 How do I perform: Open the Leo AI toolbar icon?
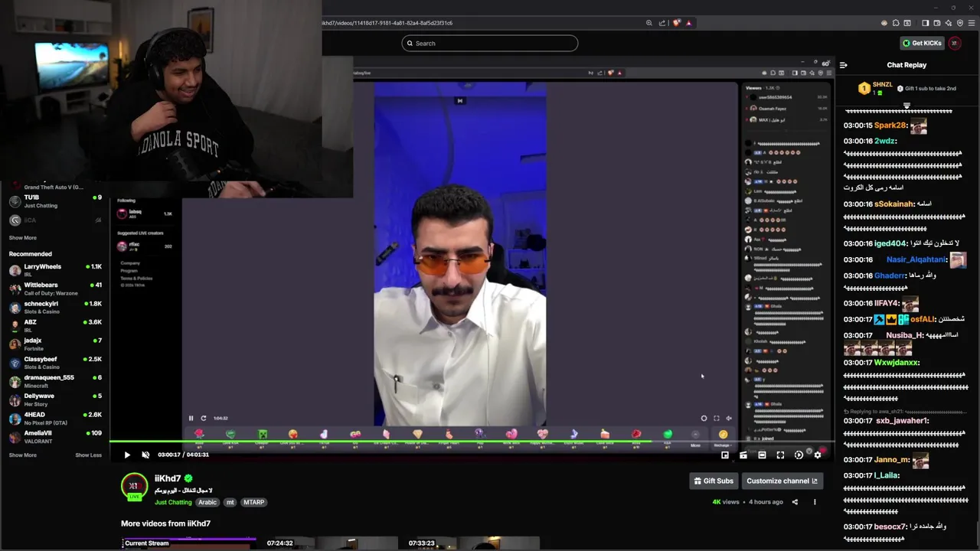(x=948, y=23)
